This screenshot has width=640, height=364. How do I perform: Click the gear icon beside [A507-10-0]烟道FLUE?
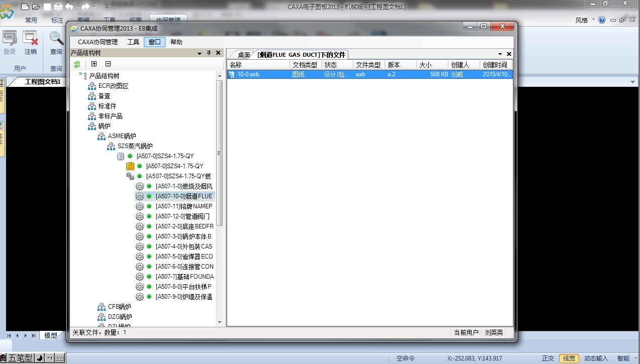tap(140, 196)
